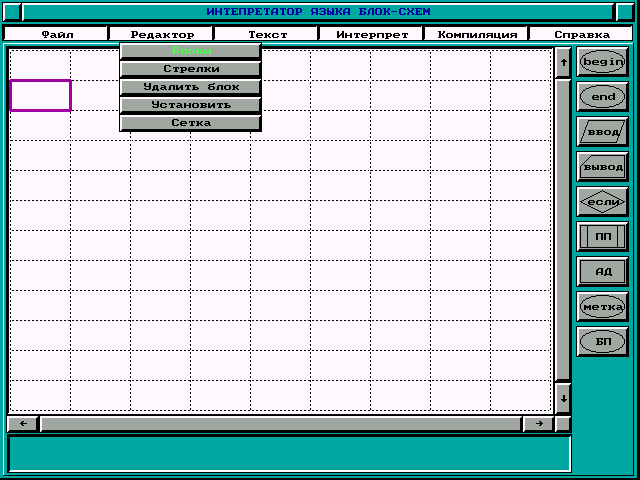Toggle the Сетка grid option
The image size is (640, 480).
tap(190, 123)
